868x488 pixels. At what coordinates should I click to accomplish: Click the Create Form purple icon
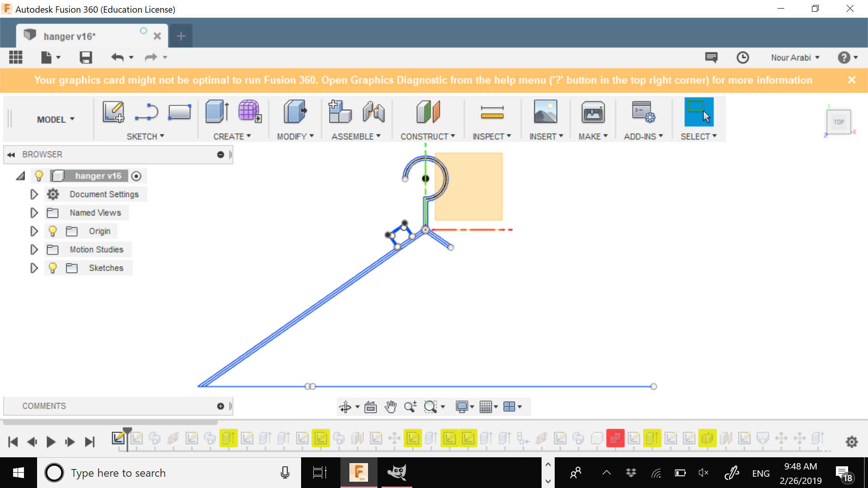250,112
